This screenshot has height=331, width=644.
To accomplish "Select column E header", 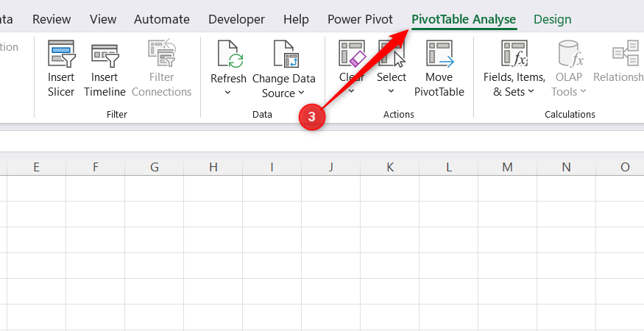I will coord(36,167).
